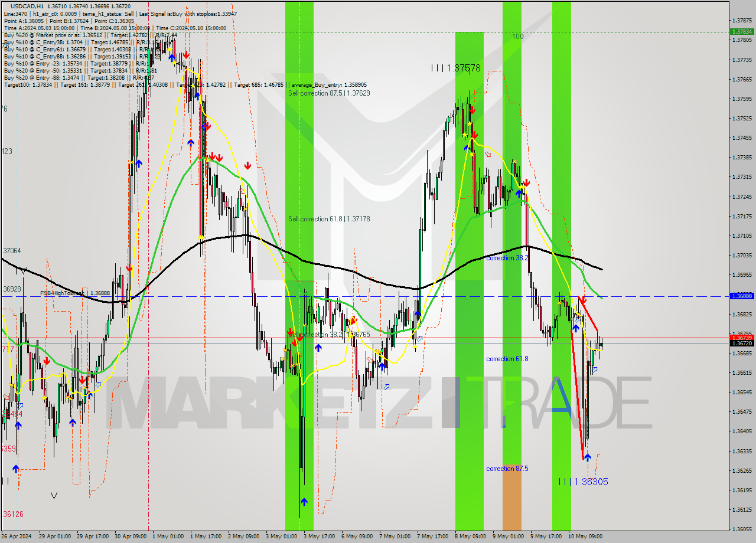Click the '30 Apr 09:00' time axis label
Viewport: 756px width, 543px height.
[131, 537]
